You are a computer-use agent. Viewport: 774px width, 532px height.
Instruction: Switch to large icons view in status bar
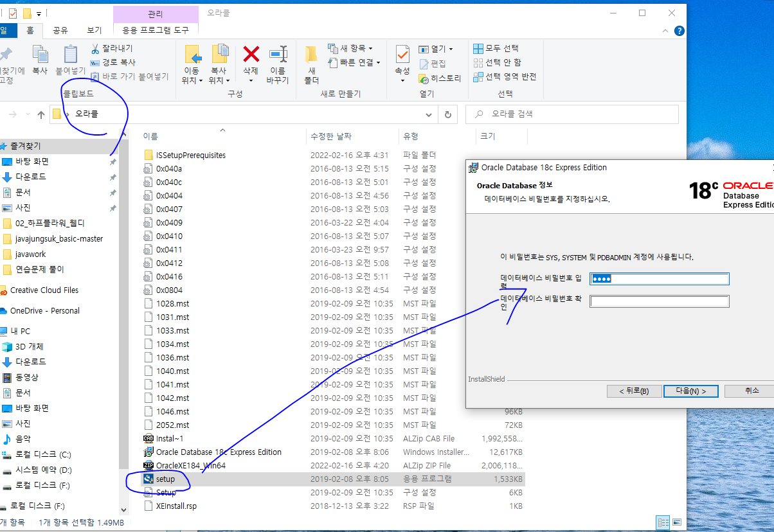676,522
